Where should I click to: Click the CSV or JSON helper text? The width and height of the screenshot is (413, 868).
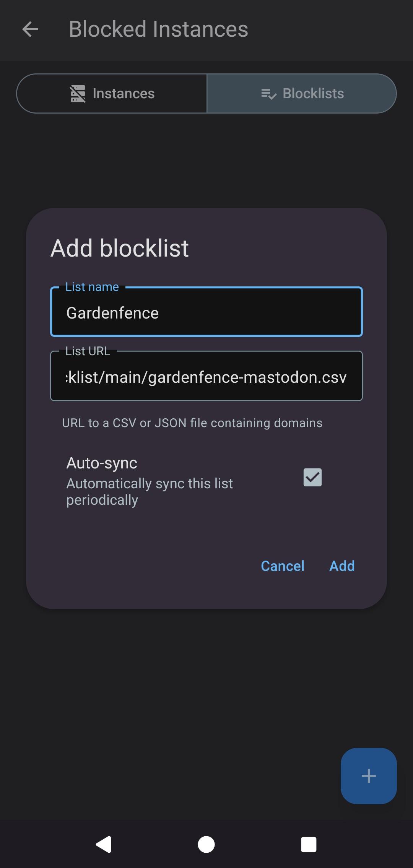pyautogui.click(x=192, y=423)
